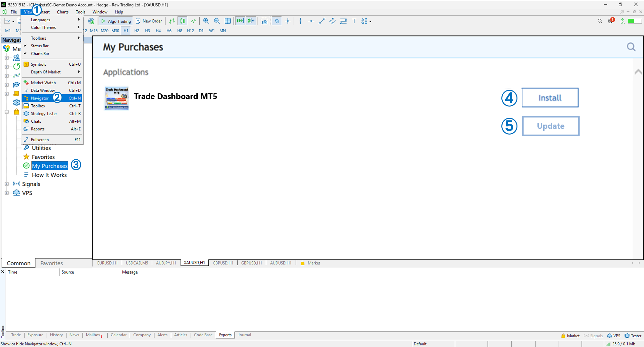Click the tile windows grid icon

tap(228, 21)
